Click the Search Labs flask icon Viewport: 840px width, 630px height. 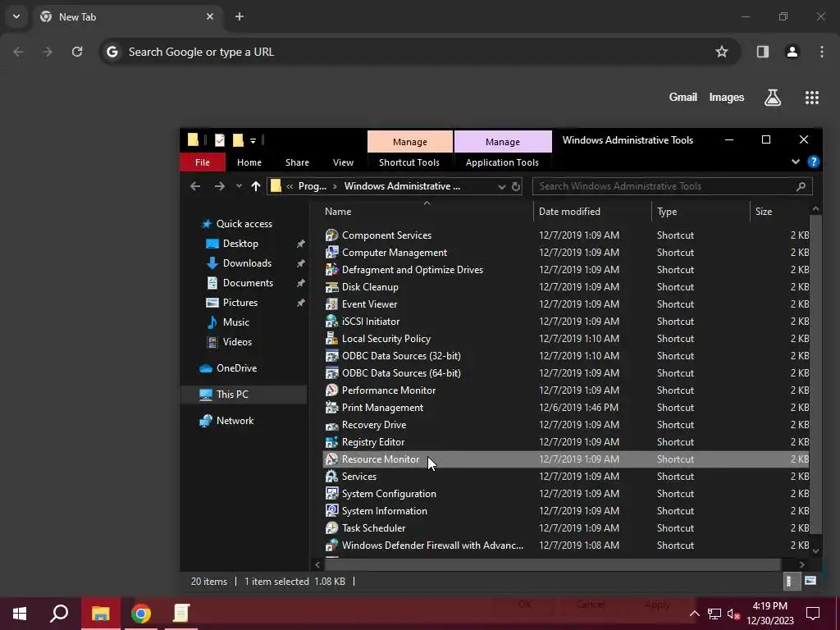[773, 98]
